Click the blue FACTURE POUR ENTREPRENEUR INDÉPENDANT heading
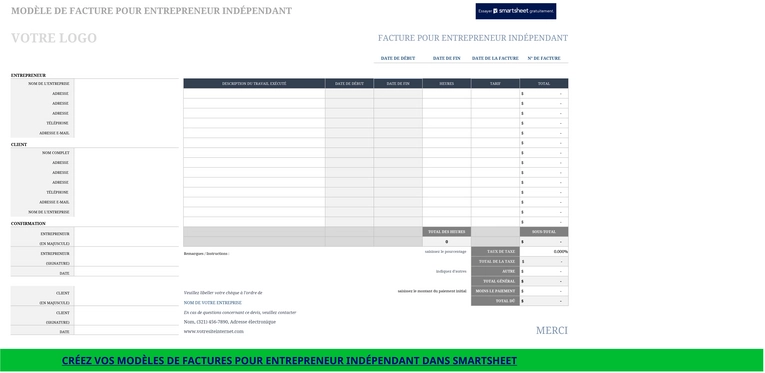 coord(473,38)
